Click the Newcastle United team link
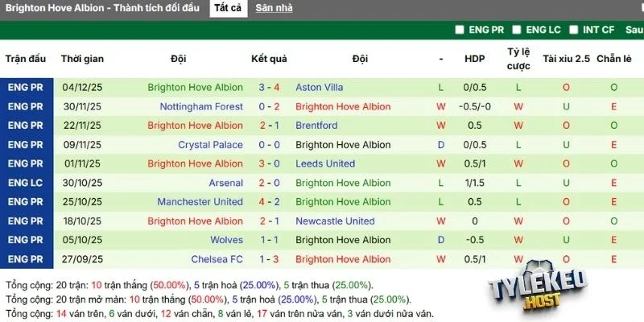The width and height of the screenshot is (644, 322). 335,221
